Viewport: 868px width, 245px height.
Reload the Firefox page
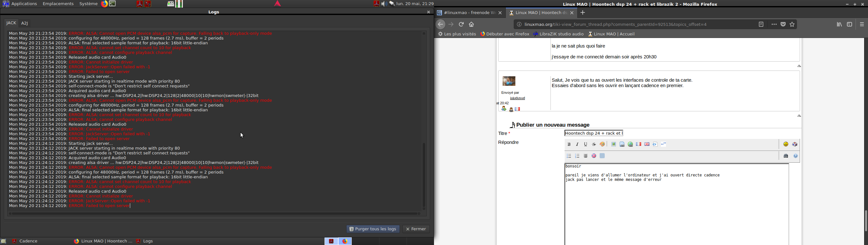tap(461, 24)
